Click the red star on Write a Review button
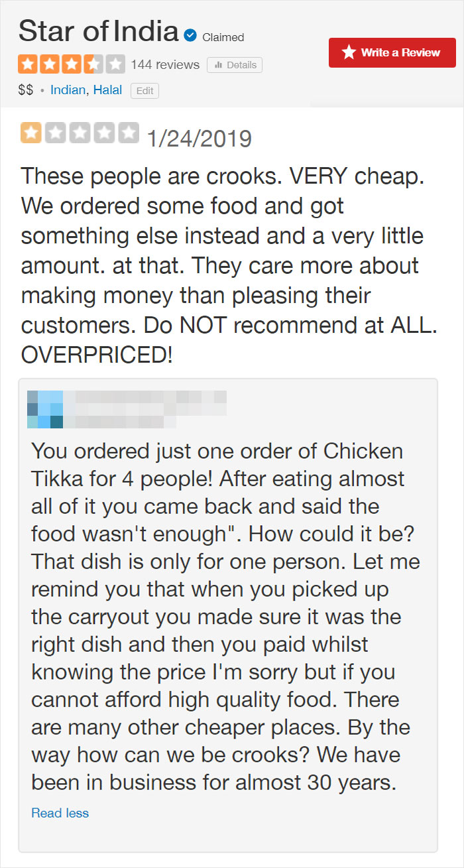 click(x=349, y=52)
